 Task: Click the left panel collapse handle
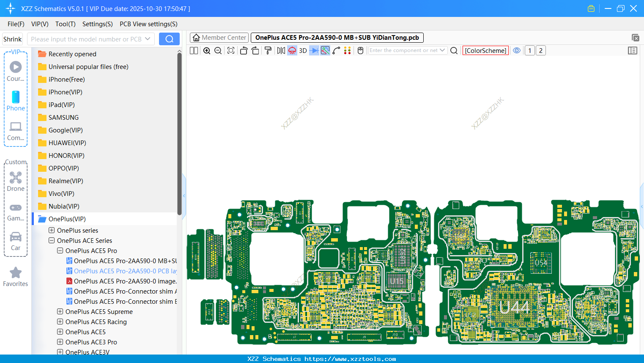pyautogui.click(x=184, y=195)
